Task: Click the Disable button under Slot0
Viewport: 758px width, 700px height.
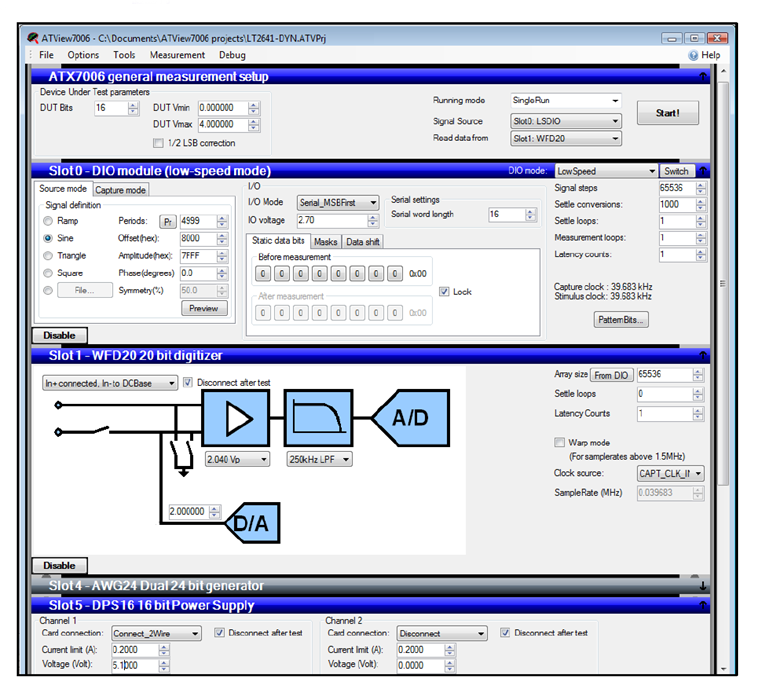Action: tap(59, 335)
